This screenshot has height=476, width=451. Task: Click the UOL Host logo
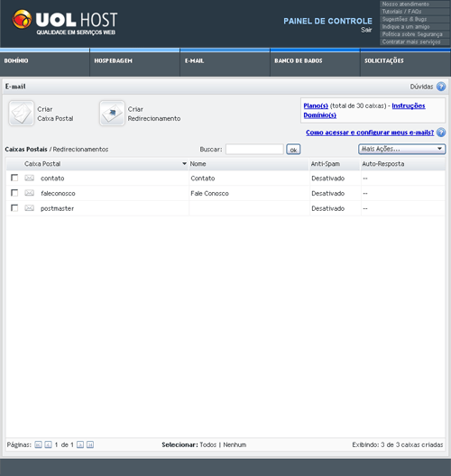point(65,23)
